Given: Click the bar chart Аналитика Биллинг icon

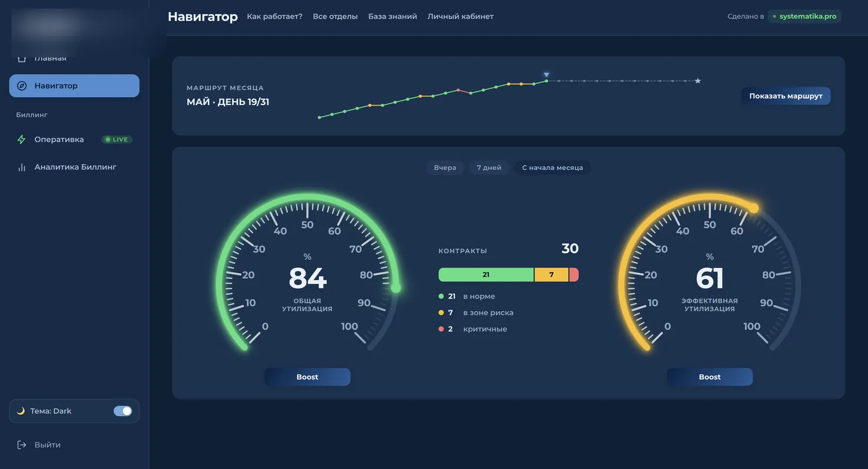Looking at the screenshot, I should (22, 167).
